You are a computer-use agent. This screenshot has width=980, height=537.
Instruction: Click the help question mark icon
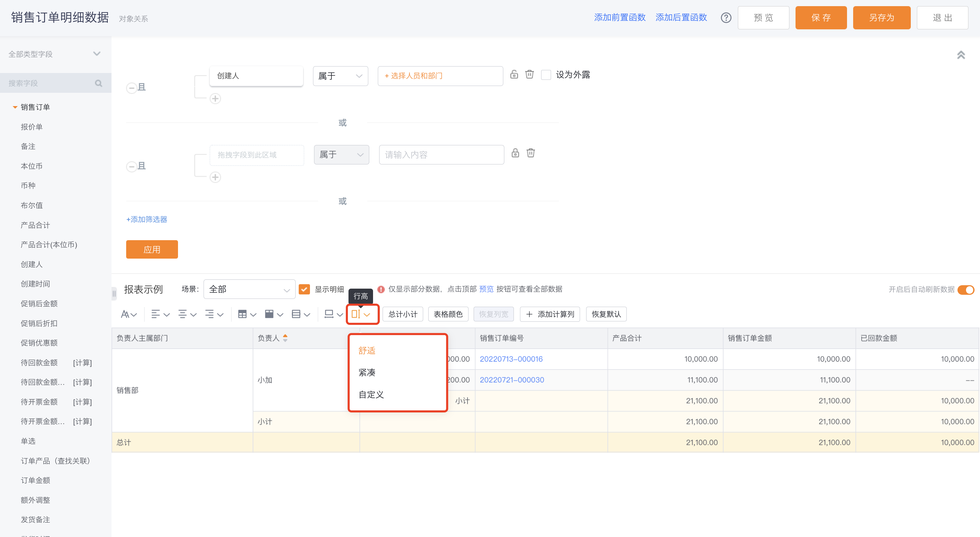coord(726,17)
